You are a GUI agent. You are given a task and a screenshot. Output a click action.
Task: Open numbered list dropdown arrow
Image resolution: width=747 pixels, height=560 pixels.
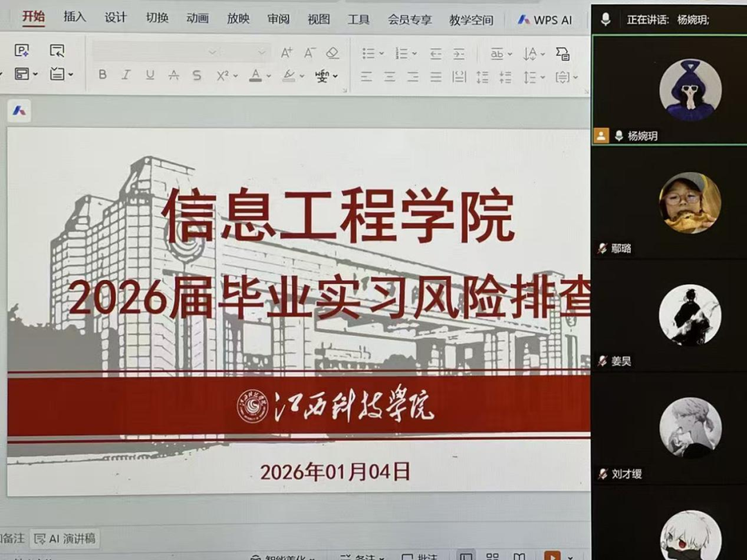click(x=414, y=54)
